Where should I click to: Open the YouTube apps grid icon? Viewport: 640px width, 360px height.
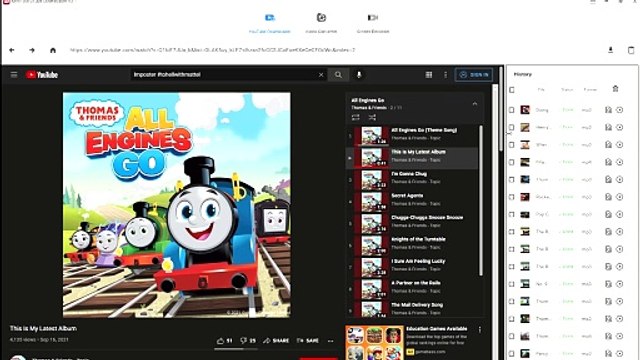[429, 75]
